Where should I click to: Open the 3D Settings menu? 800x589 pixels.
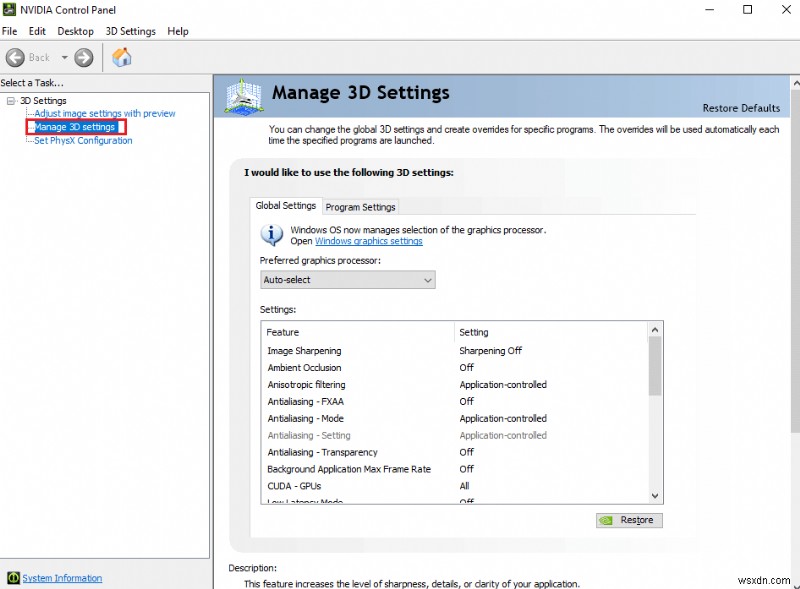coord(130,31)
